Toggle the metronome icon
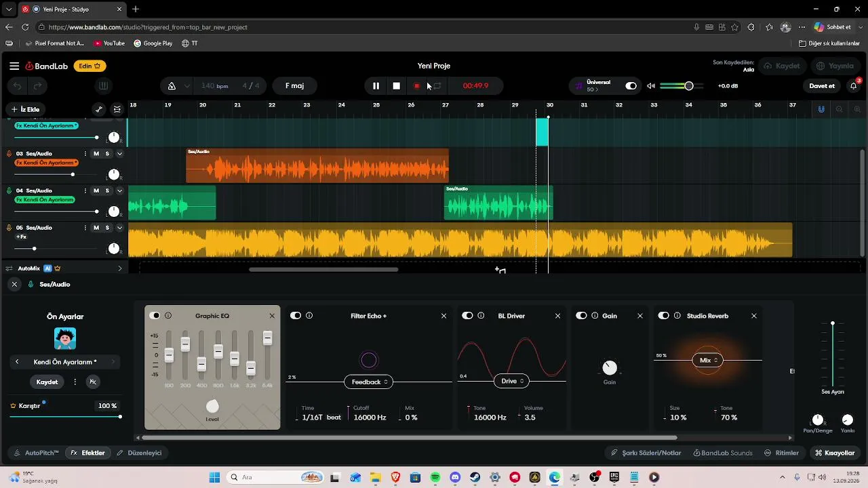This screenshot has width=868, height=488. (x=172, y=86)
